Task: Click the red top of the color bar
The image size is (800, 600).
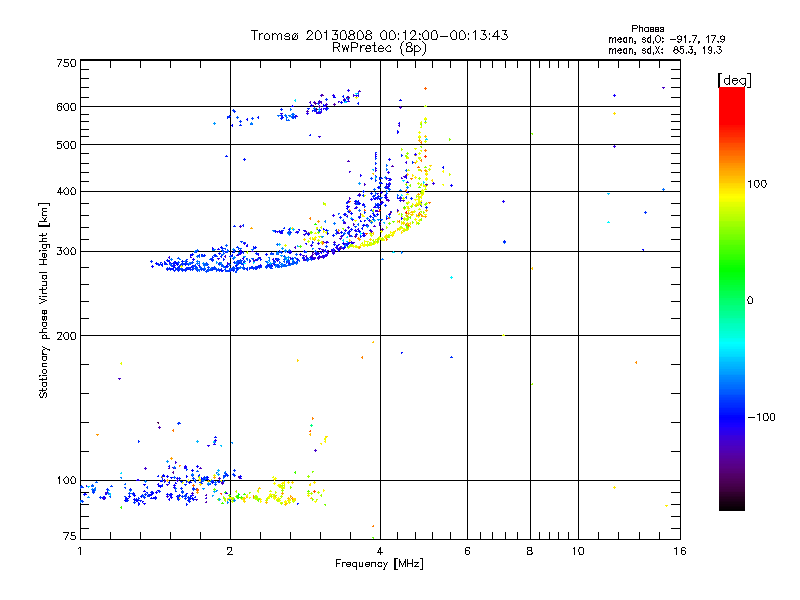Action: click(x=732, y=97)
